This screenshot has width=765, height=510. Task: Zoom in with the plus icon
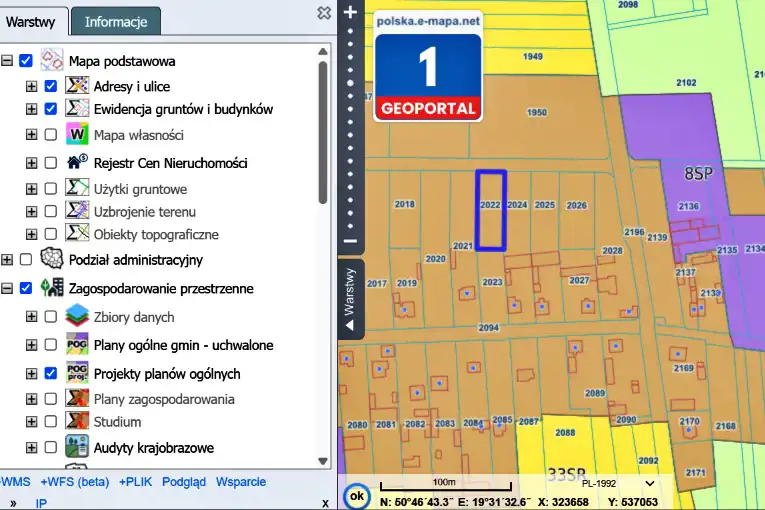[x=350, y=12]
